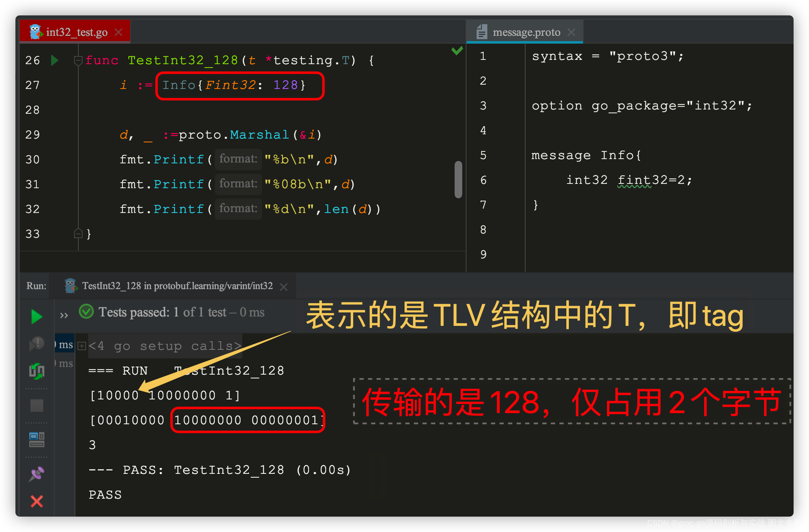Viewport: 809px width, 532px height.
Task: Collapse function fold marker at line 26
Action: (x=78, y=60)
